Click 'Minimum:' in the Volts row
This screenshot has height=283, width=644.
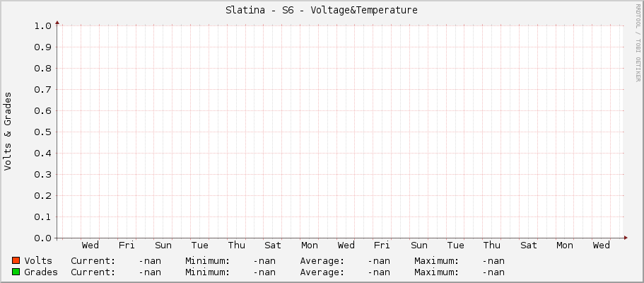coord(207,261)
